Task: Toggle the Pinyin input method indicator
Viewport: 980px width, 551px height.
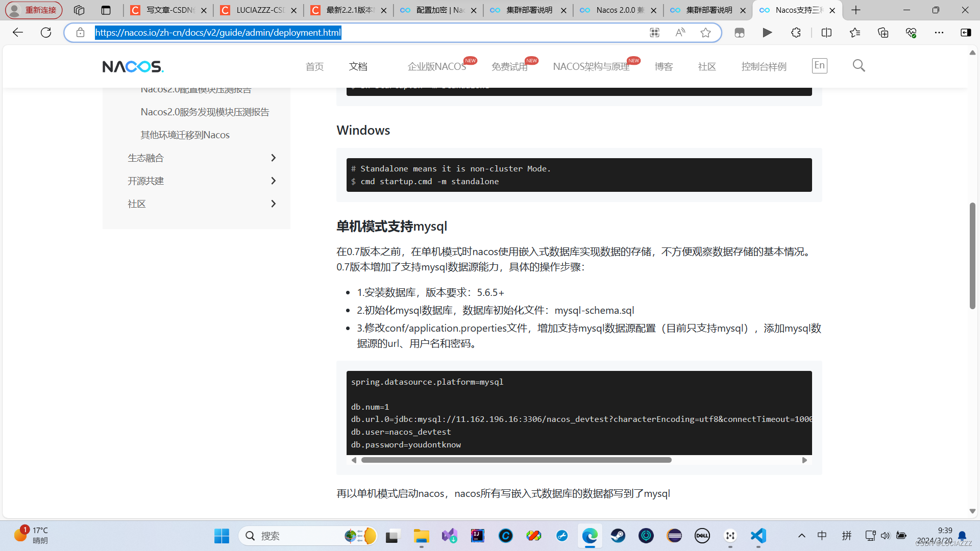Action: pyautogui.click(x=847, y=536)
